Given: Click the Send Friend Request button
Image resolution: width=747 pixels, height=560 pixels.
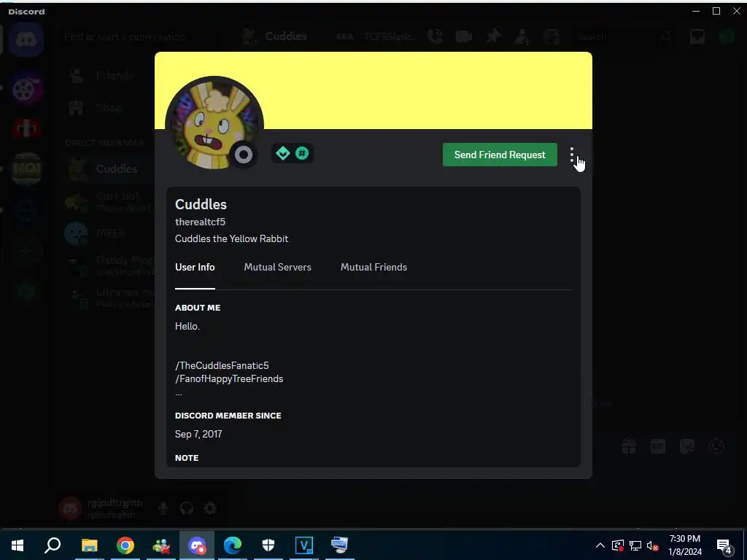Looking at the screenshot, I should coord(500,155).
